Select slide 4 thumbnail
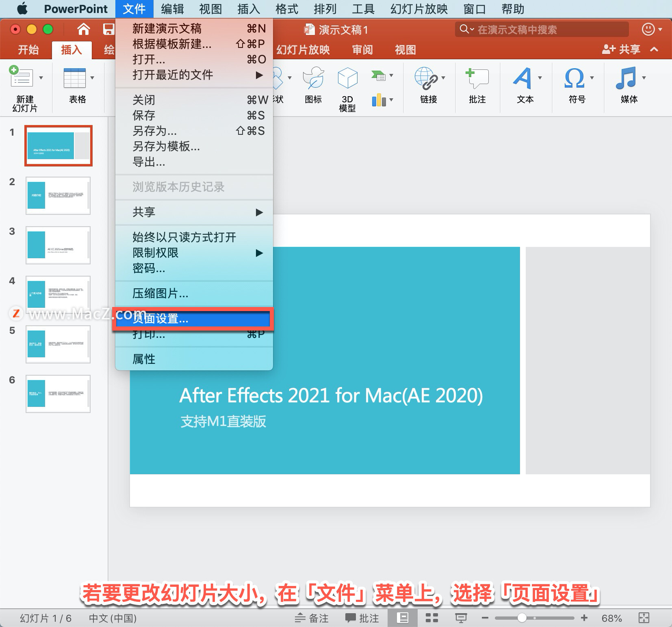672x627 pixels. (58, 294)
